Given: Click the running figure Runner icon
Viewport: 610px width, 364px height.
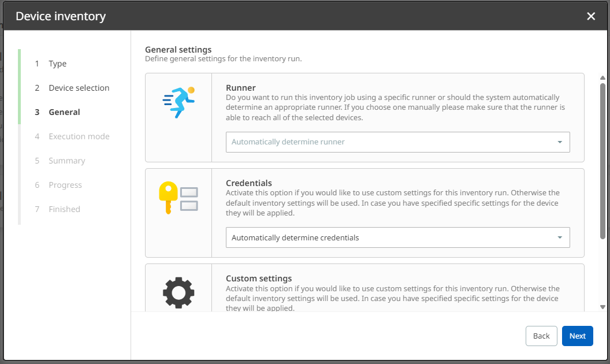Looking at the screenshot, I should [178, 103].
